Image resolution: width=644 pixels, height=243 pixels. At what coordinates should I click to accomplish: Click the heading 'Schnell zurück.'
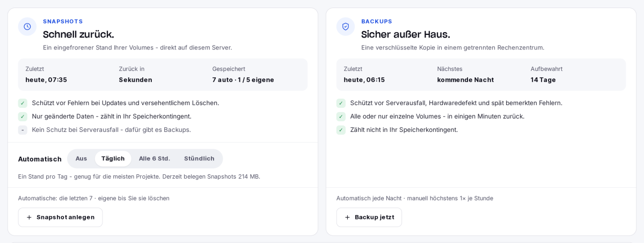tap(78, 34)
